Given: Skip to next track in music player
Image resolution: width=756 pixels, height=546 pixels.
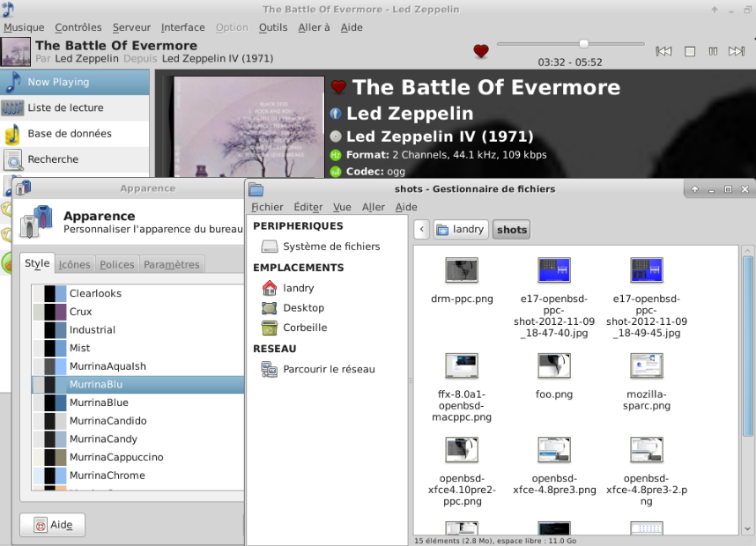Looking at the screenshot, I should coord(737,52).
